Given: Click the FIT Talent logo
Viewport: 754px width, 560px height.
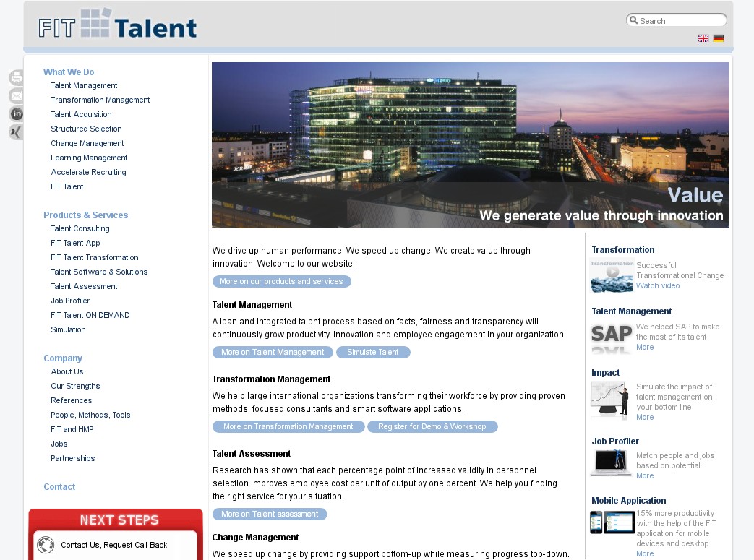Looking at the screenshot, I should click(x=117, y=25).
